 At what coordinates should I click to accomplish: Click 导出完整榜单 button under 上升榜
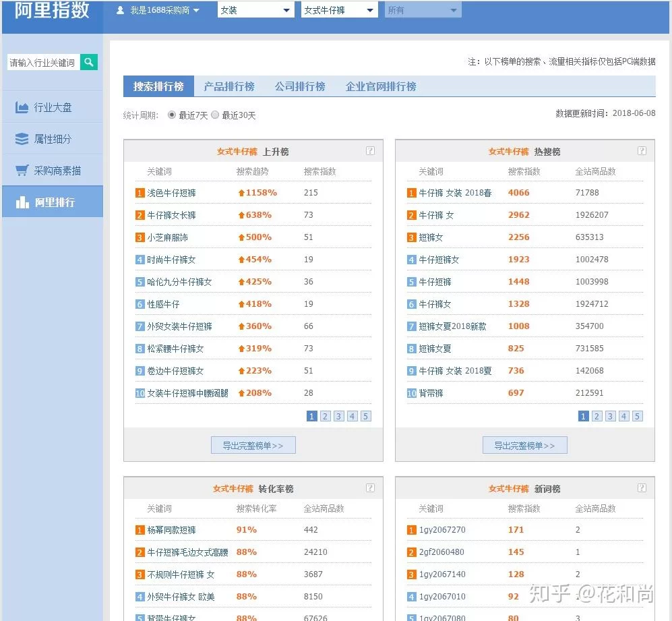pyautogui.click(x=253, y=446)
